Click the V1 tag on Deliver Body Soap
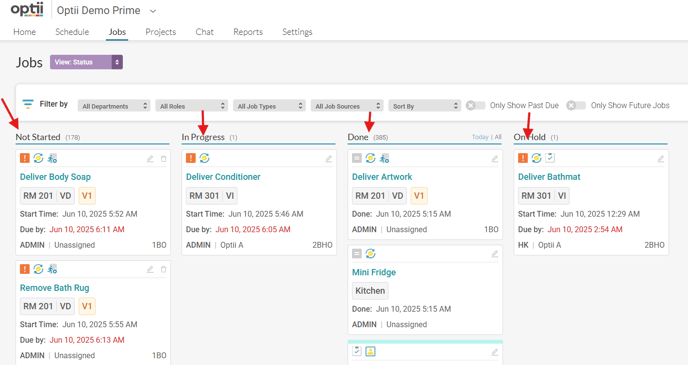 (87, 196)
